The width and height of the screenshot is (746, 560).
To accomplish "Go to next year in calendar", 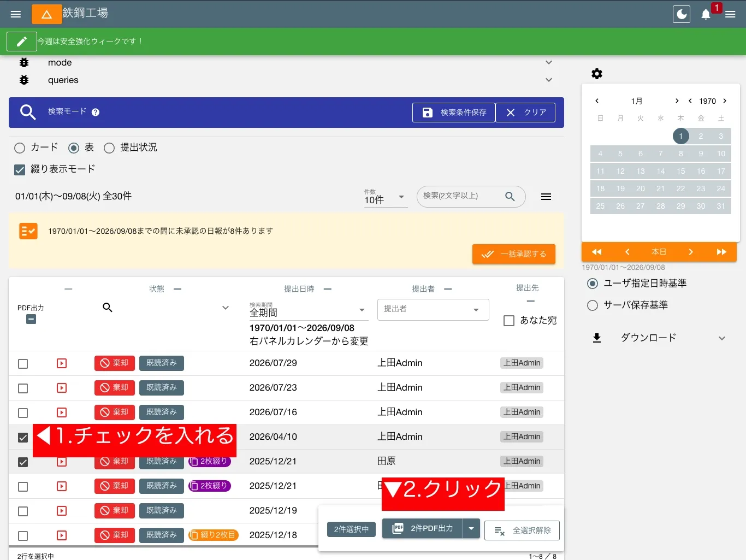I will 725,101.
